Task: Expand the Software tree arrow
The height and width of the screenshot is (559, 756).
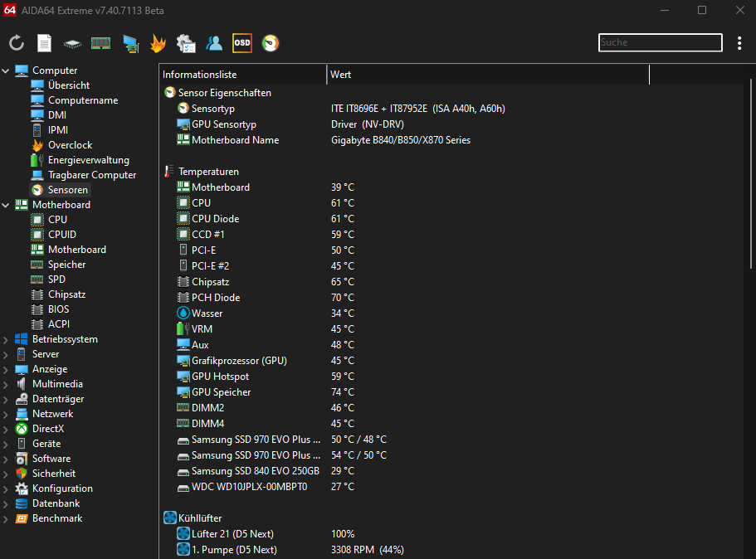Action: (x=6, y=459)
